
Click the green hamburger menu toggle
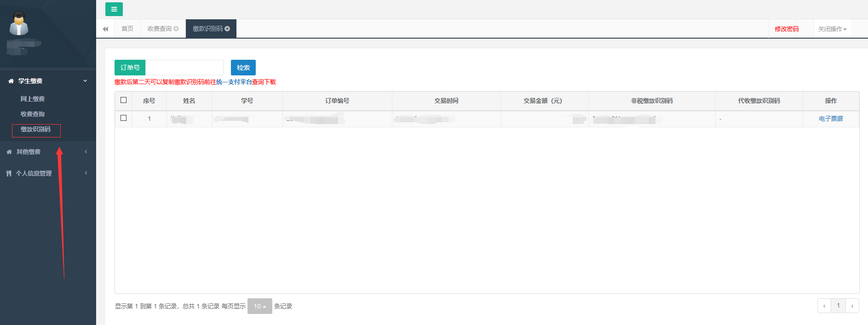[x=114, y=9]
